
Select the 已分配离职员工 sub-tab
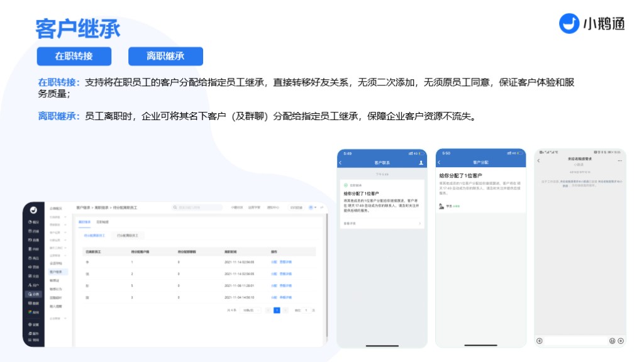click(x=127, y=236)
